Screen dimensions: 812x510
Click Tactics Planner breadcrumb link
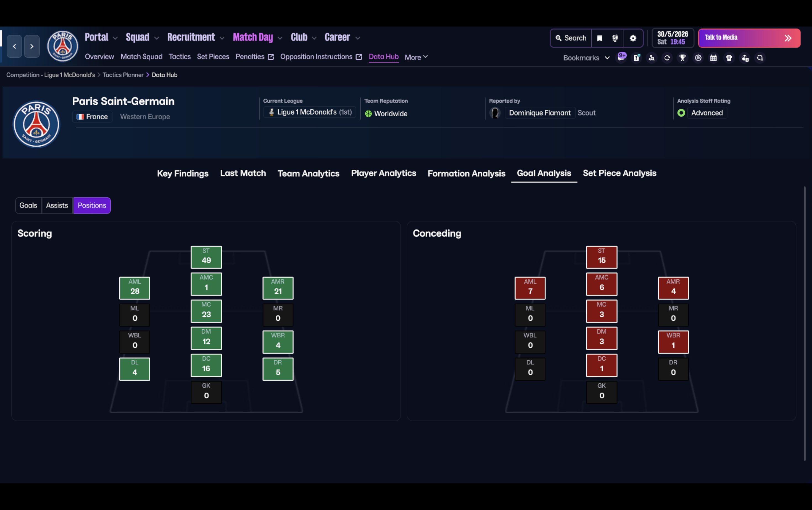[x=123, y=75]
